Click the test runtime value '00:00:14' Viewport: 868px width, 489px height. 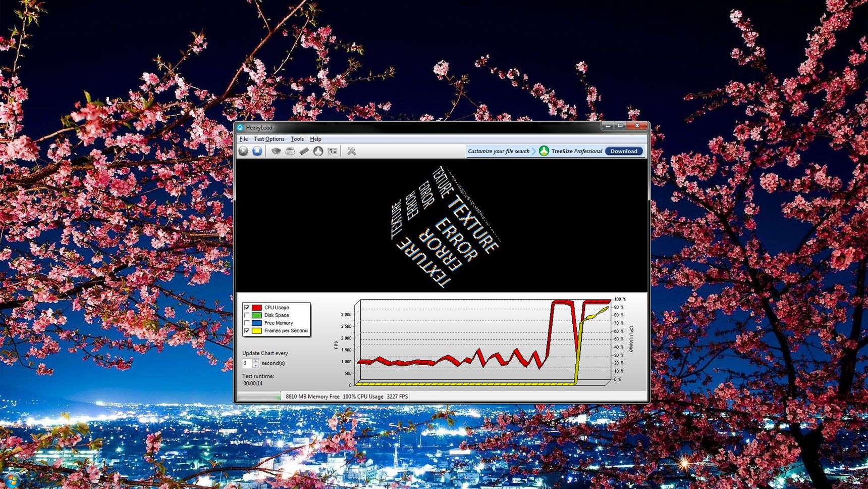[x=253, y=383]
